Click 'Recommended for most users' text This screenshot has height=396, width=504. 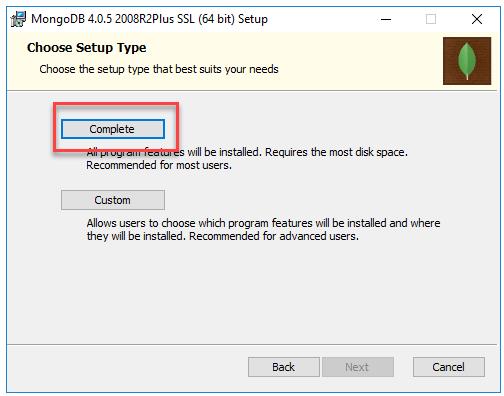[x=159, y=165]
